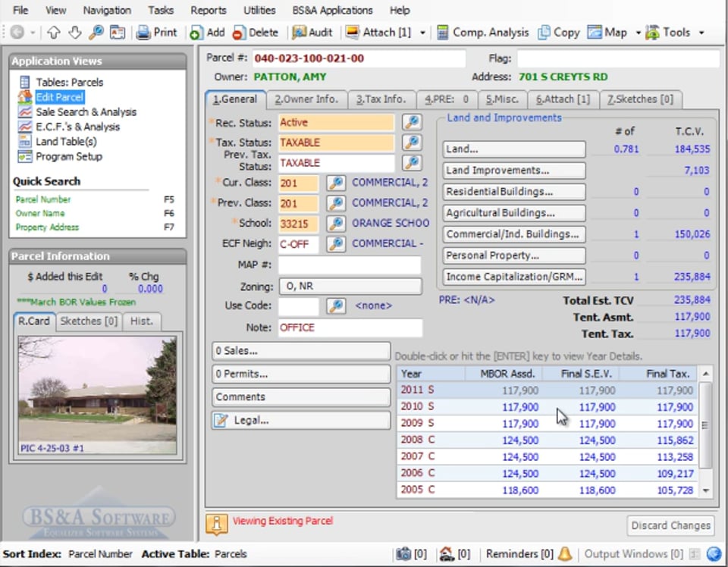
Task: Look up Use Code values
Action: point(336,305)
